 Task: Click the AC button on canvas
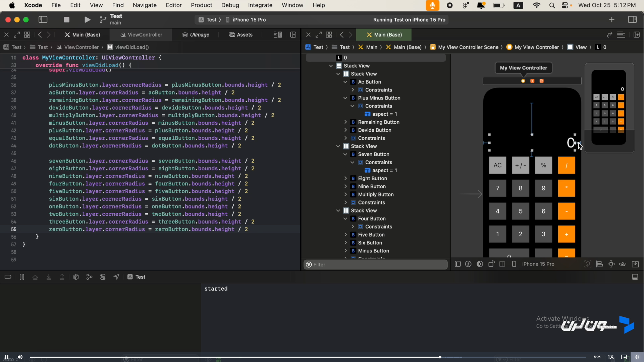tap(497, 165)
